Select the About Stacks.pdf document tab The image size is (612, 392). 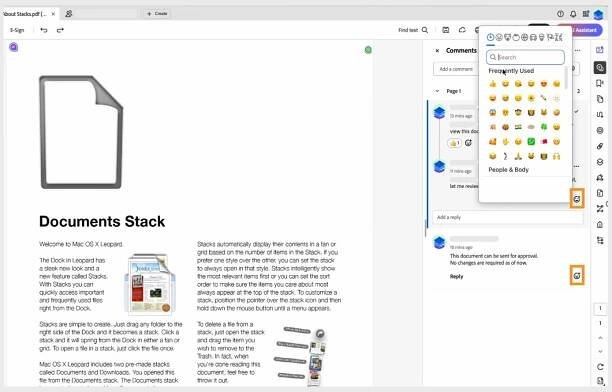25,14
